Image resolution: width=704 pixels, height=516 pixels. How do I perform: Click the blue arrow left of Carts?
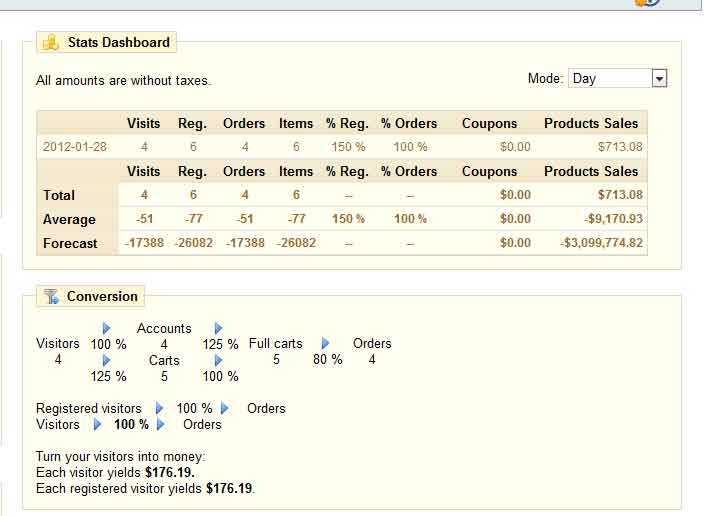pyautogui.click(x=106, y=360)
